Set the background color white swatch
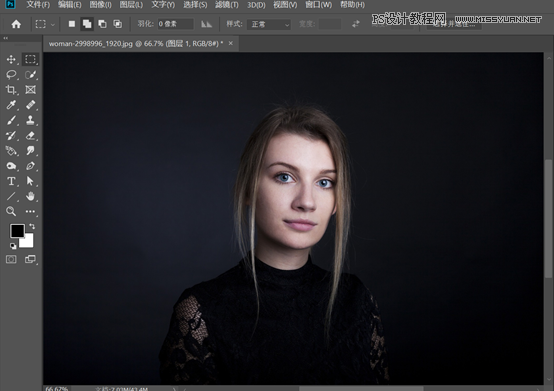 click(28, 242)
